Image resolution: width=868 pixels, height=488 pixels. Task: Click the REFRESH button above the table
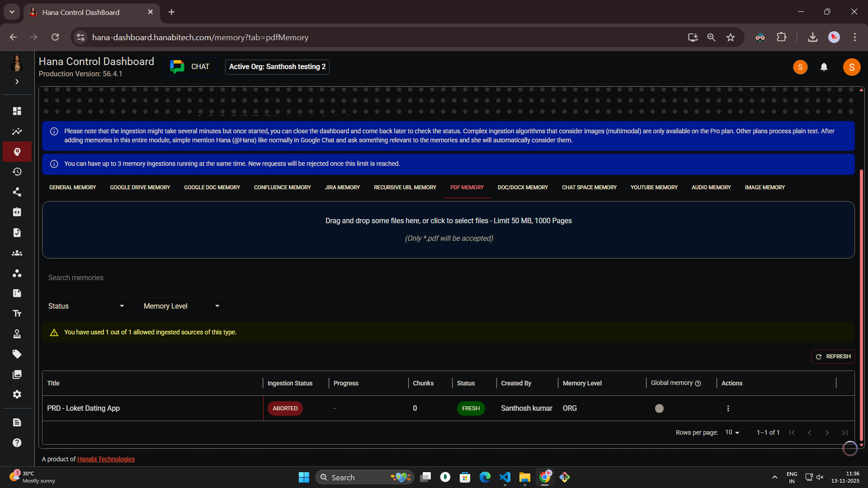point(833,357)
